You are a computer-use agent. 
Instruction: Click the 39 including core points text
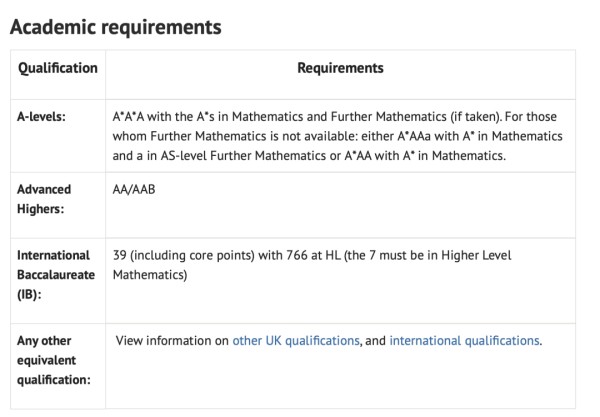[x=184, y=255]
